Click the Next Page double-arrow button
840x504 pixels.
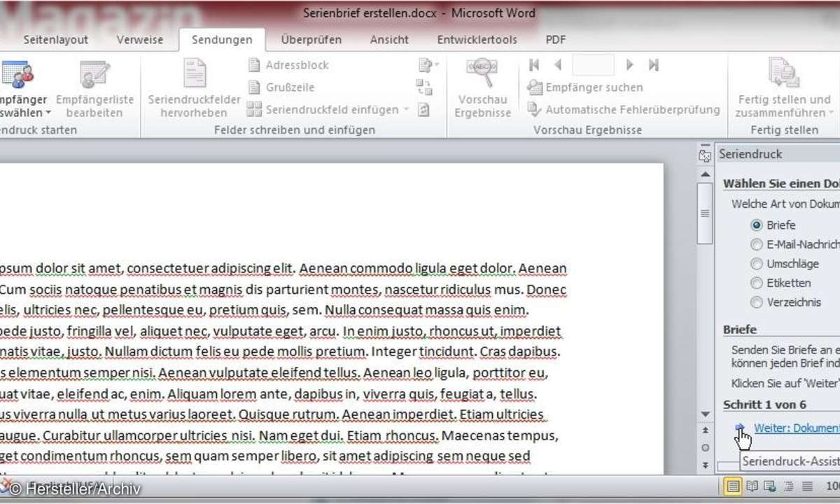pos(705,465)
